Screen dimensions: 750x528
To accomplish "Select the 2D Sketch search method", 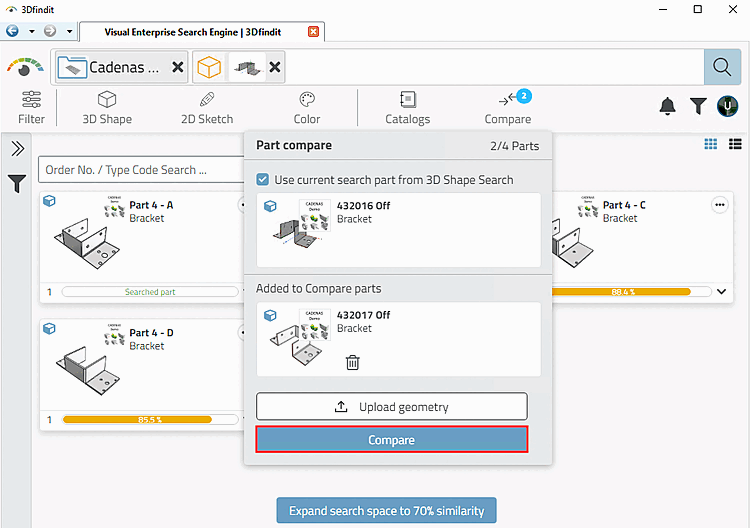I will [207, 106].
